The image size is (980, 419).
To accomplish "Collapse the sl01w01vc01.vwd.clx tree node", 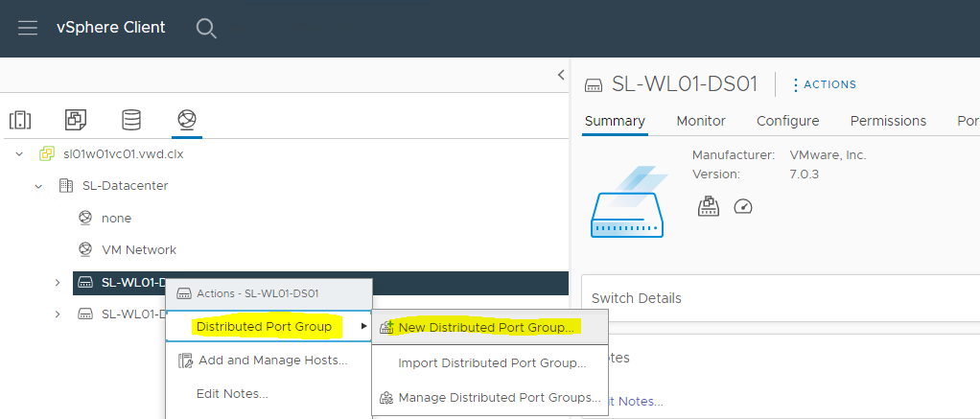I will (x=19, y=153).
